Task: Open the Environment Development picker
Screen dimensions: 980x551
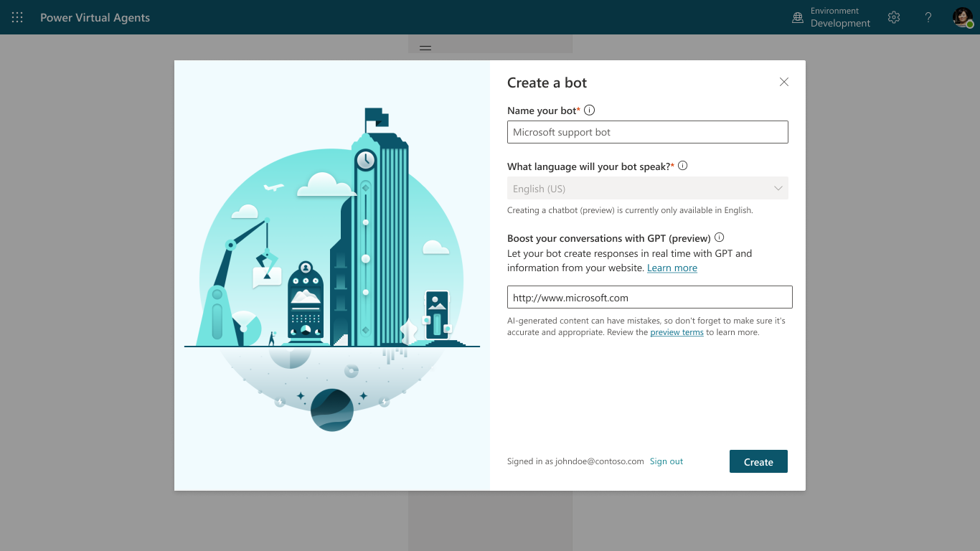Action: [831, 17]
